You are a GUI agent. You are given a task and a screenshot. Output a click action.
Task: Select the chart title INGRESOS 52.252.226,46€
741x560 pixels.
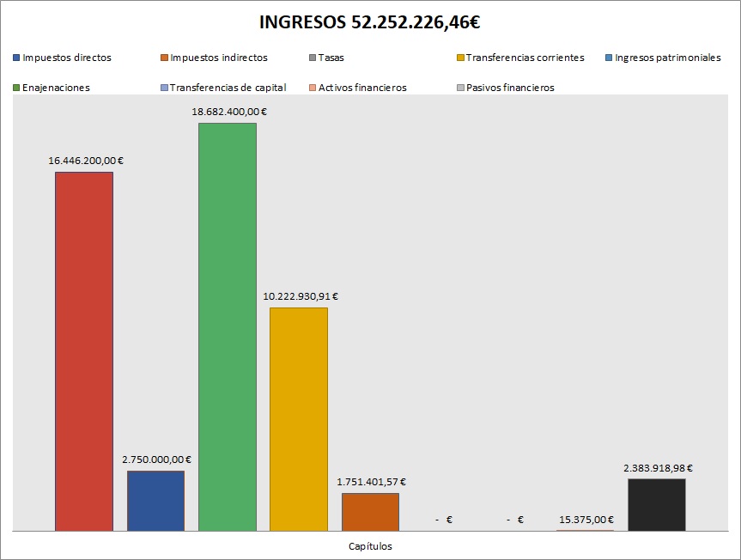pos(370,22)
